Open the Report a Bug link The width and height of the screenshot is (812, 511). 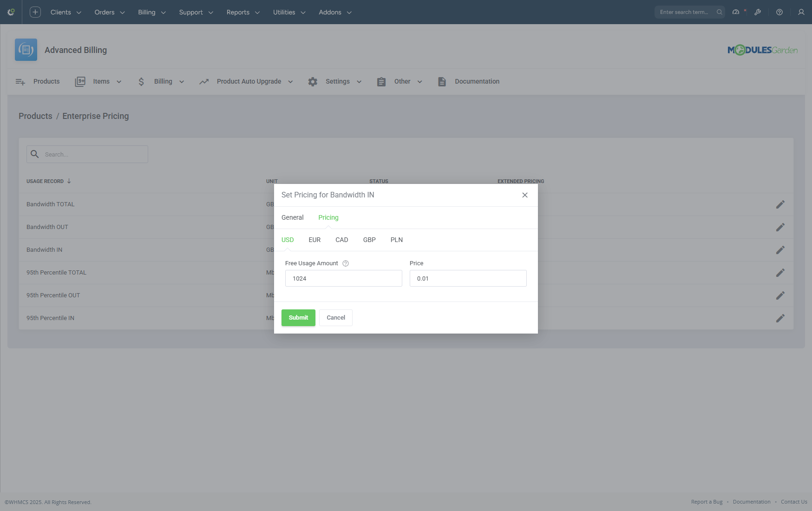pos(707,502)
